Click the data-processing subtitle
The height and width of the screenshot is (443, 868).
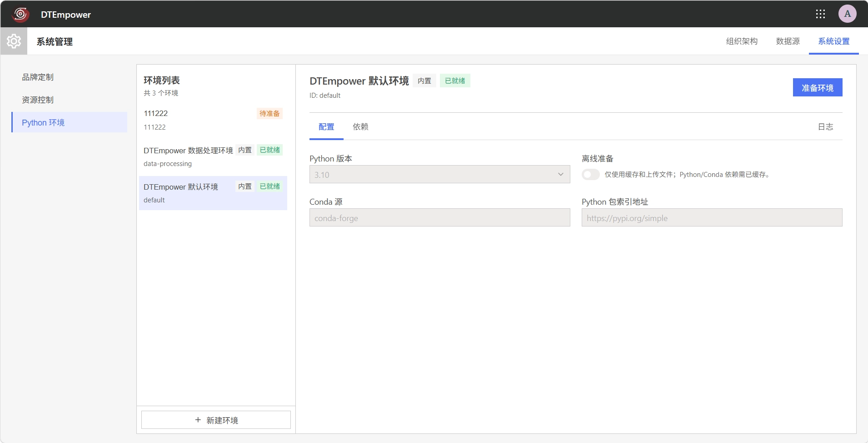pos(168,164)
